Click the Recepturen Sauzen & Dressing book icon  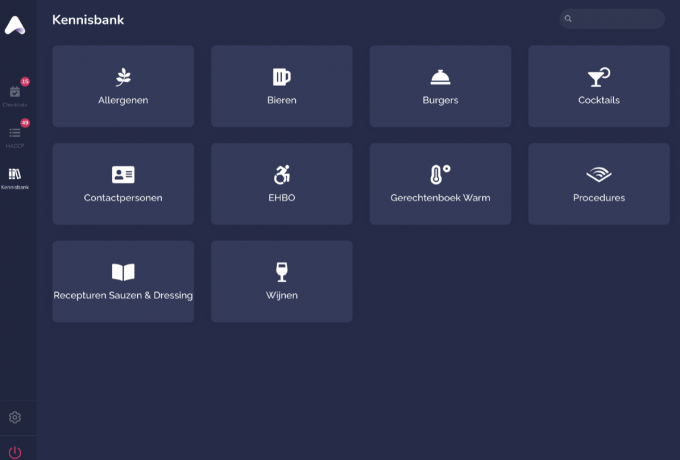(x=123, y=272)
